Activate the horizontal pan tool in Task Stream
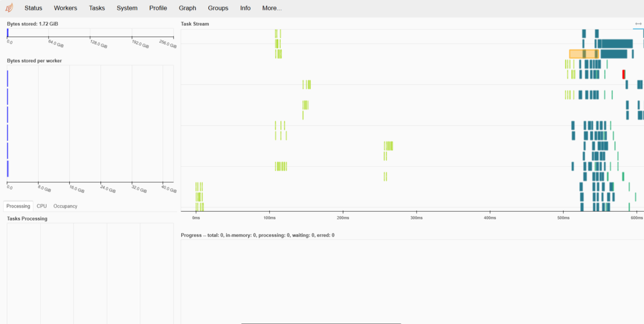This screenshot has width=644, height=324. pyautogui.click(x=638, y=24)
